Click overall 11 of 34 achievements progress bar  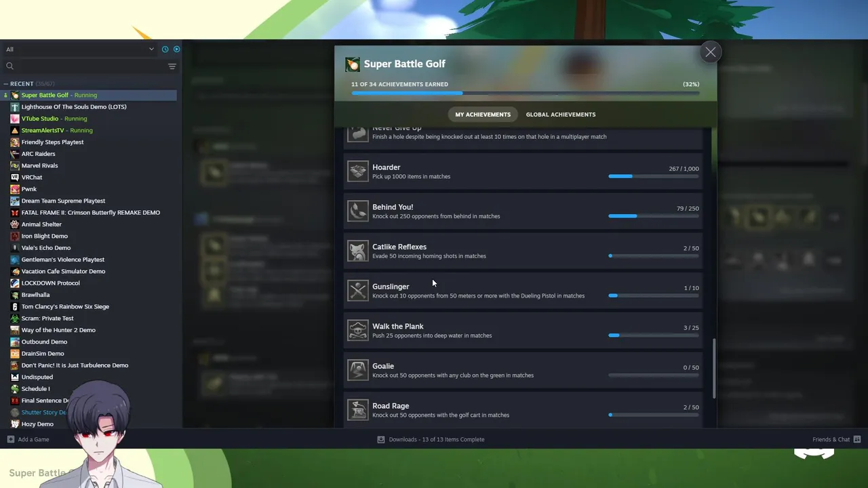(x=525, y=93)
